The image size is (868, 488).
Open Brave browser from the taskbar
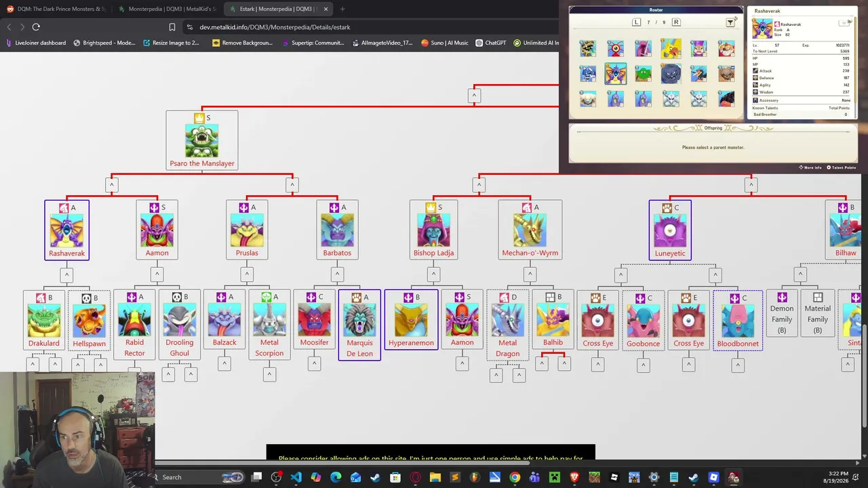pyautogui.click(x=574, y=477)
